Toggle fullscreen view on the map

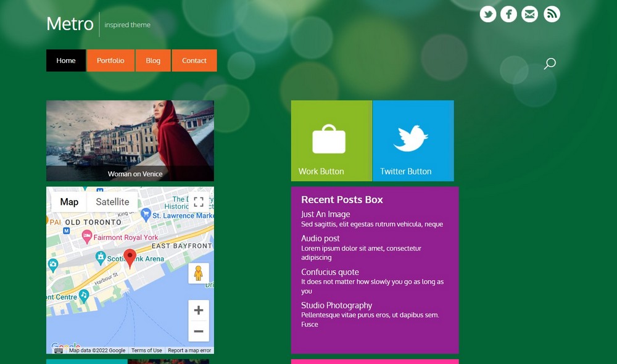[198, 202]
